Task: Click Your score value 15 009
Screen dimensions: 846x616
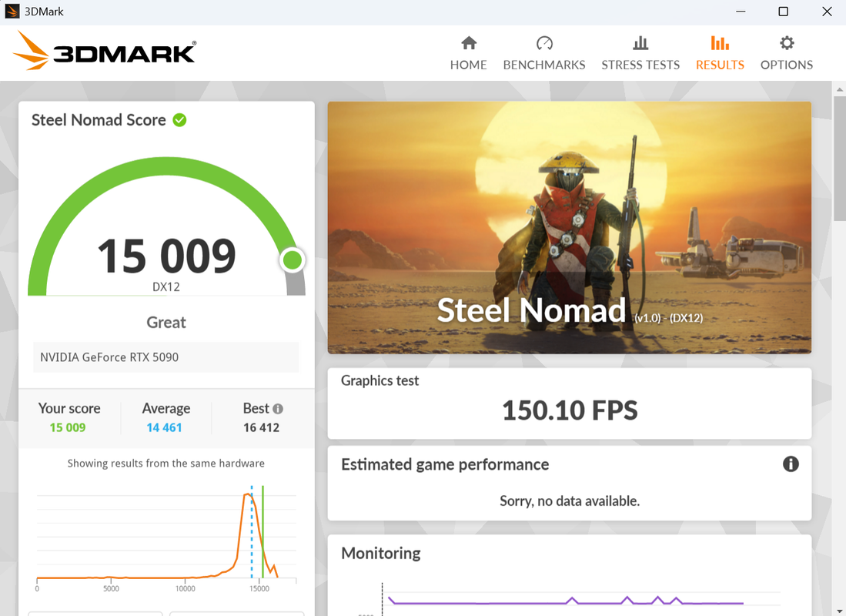Action: click(x=68, y=427)
